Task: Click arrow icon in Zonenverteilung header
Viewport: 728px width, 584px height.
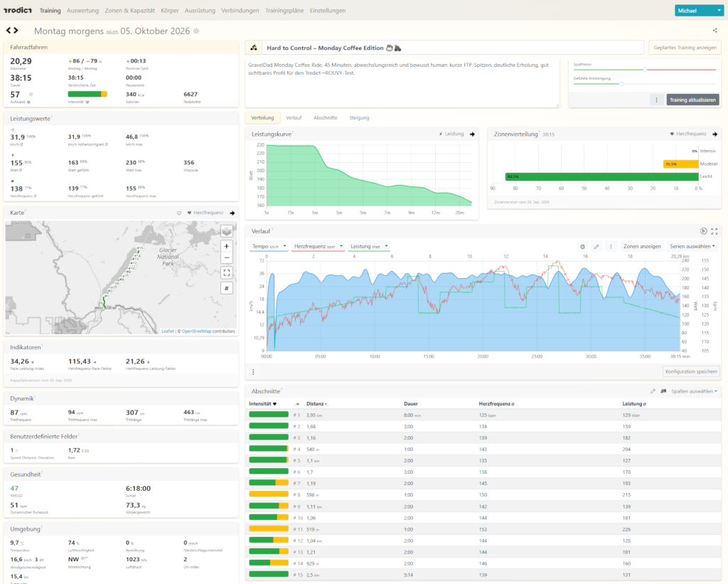Action: tap(715, 134)
